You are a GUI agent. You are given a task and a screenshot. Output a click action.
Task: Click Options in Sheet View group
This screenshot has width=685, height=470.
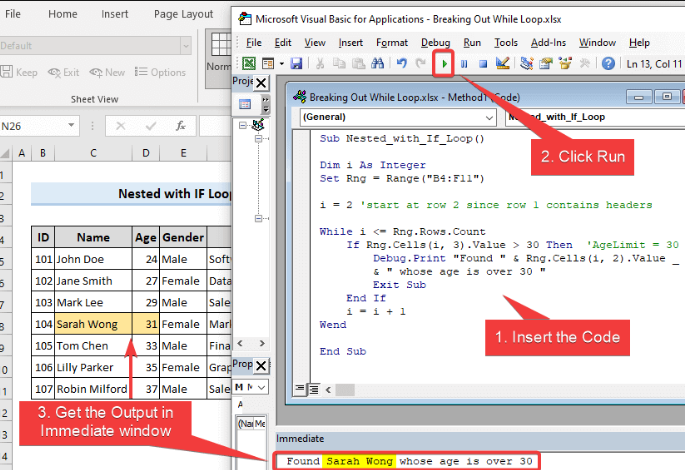160,72
